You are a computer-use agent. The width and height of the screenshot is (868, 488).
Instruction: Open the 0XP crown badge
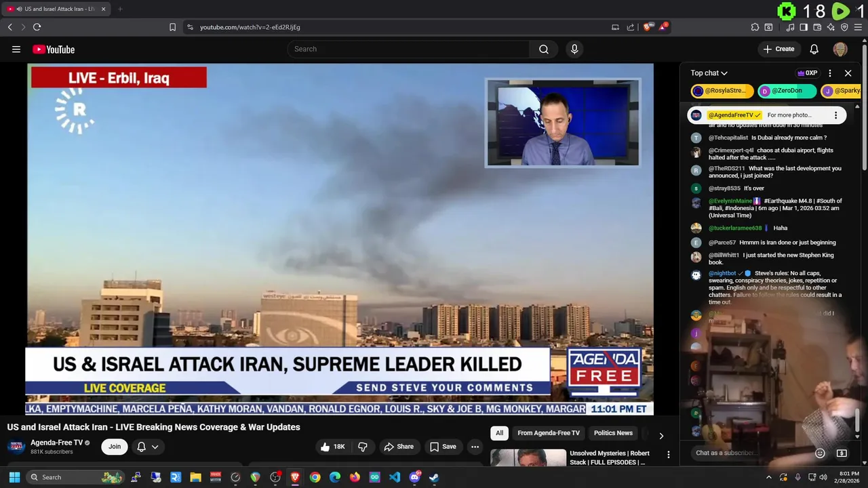(808, 73)
